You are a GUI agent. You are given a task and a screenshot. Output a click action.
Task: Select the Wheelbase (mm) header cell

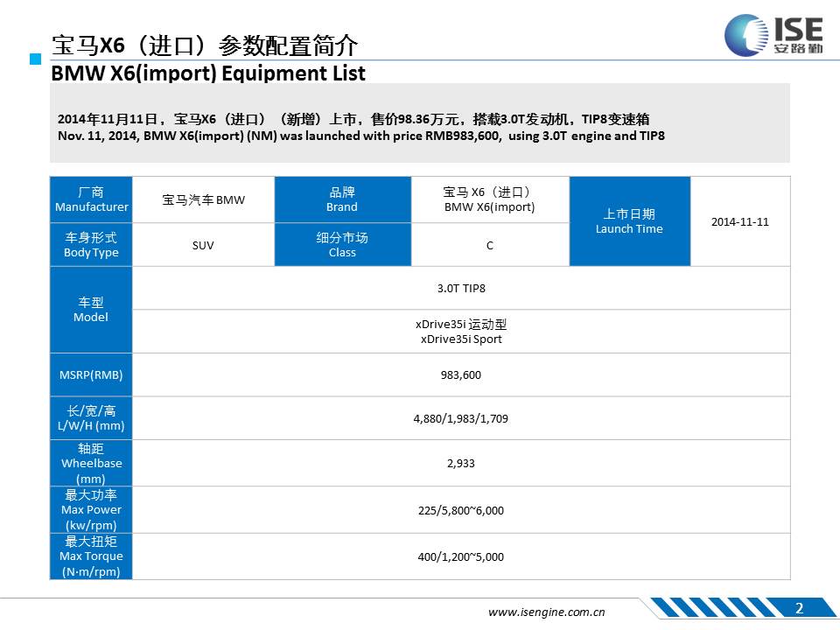91,464
